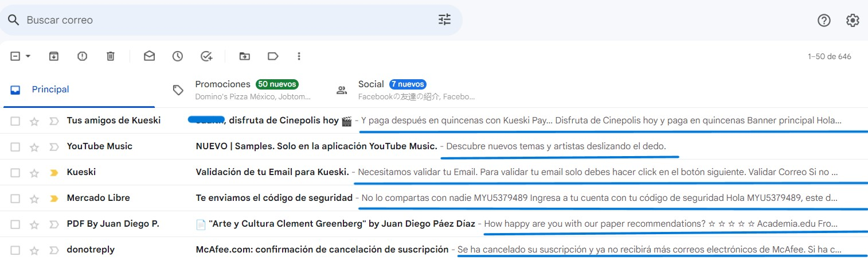Screen dimensions: 868x260
Task: Click the 50 nuevos badge
Action: coord(277,84)
